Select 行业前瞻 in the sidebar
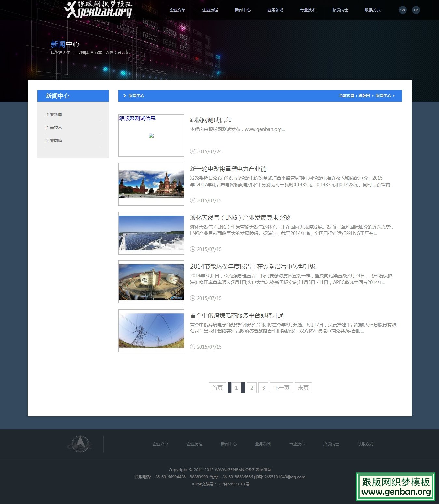Viewport: 439px width, 504px height. 54,140
